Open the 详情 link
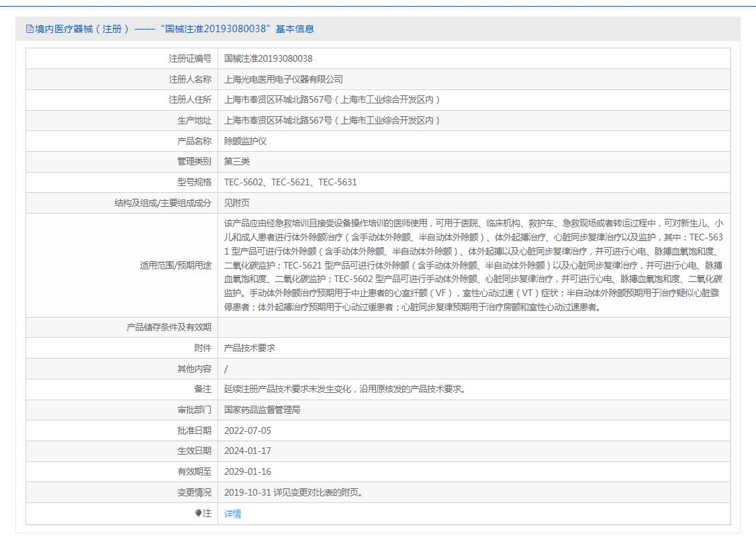 (232, 514)
